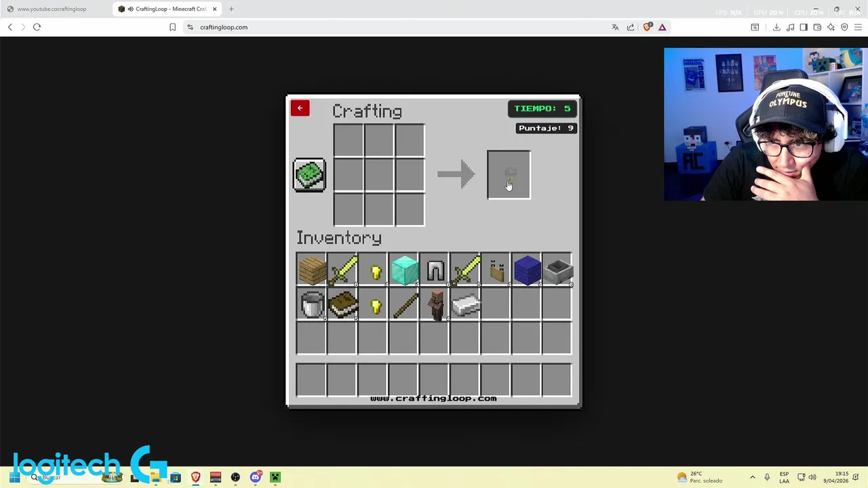This screenshot has height=488, width=868.
Task: Go back in browser history
Action: click(x=10, y=27)
